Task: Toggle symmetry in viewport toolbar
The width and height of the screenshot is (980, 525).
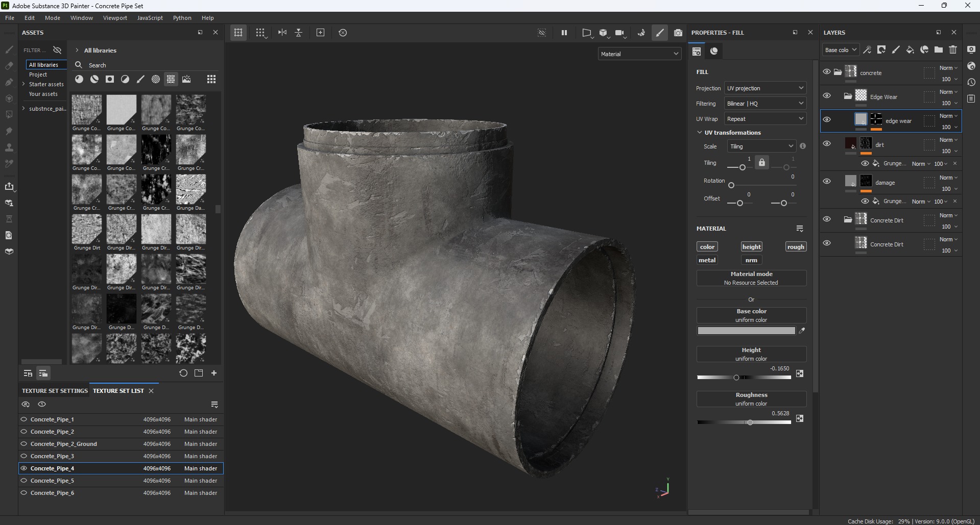Action: (282, 33)
